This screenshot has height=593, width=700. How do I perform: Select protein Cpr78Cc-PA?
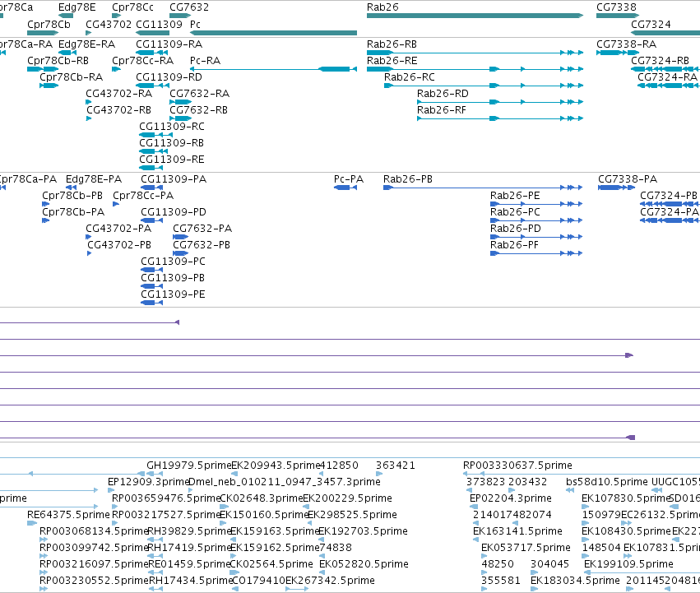click(143, 196)
